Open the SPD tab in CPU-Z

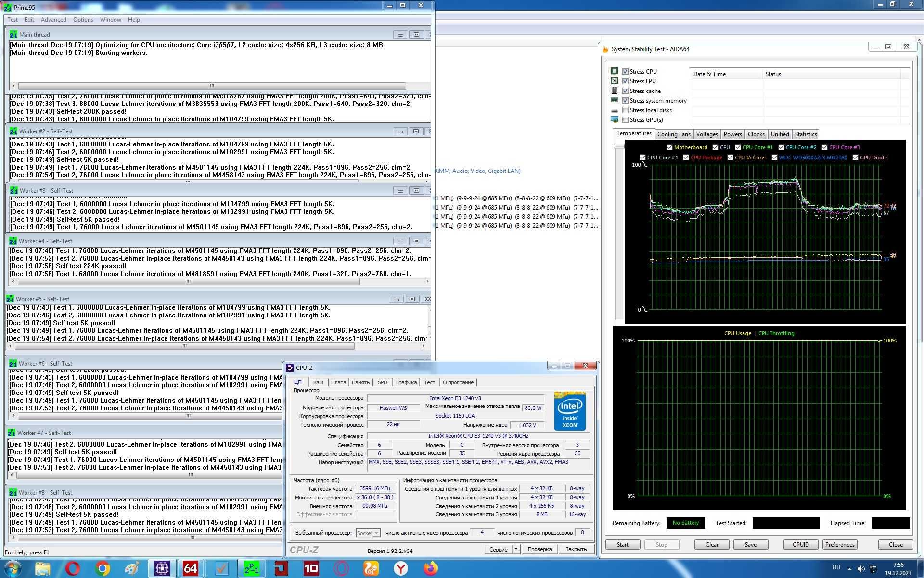tap(382, 382)
